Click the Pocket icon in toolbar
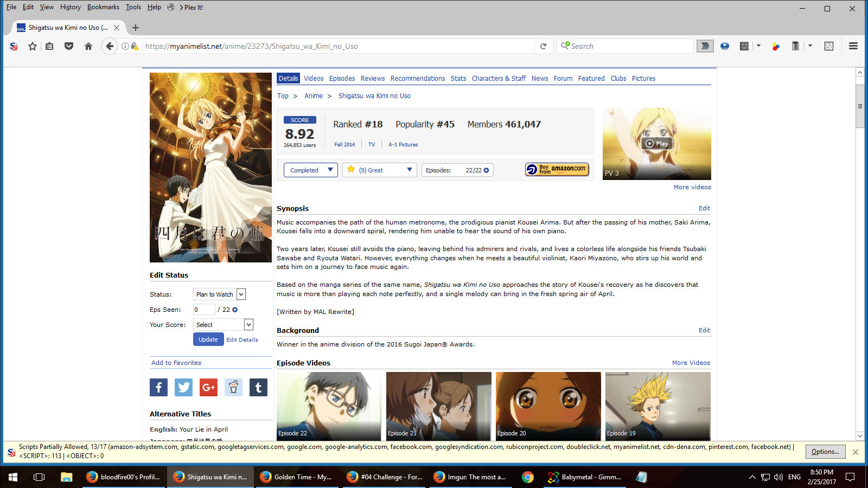Viewport: 868px width, 488px height. (69, 46)
